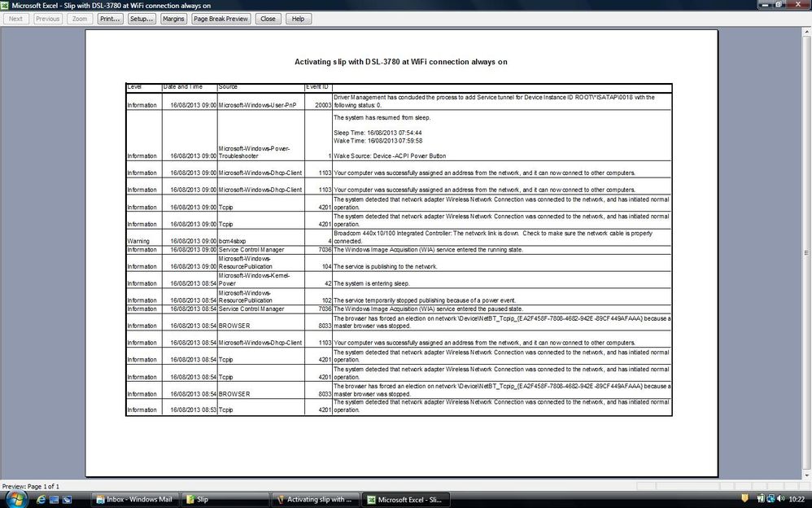Click the vertical scrollbar thumb grip
This screenshot has width=812, height=508.
[806, 253]
